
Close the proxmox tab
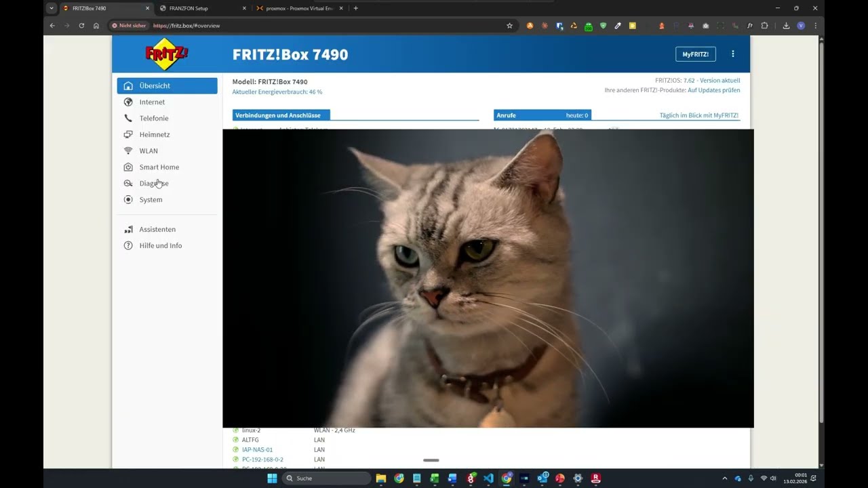[x=341, y=8]
